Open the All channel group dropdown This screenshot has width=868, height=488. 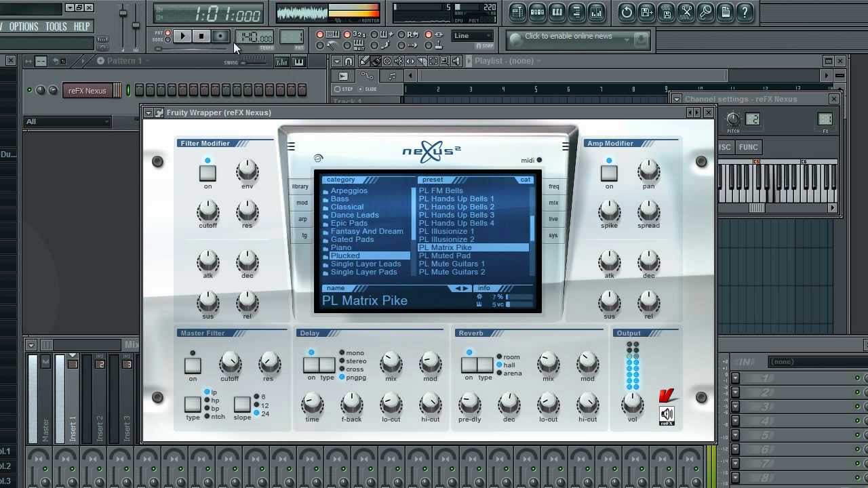coord(67,121)
